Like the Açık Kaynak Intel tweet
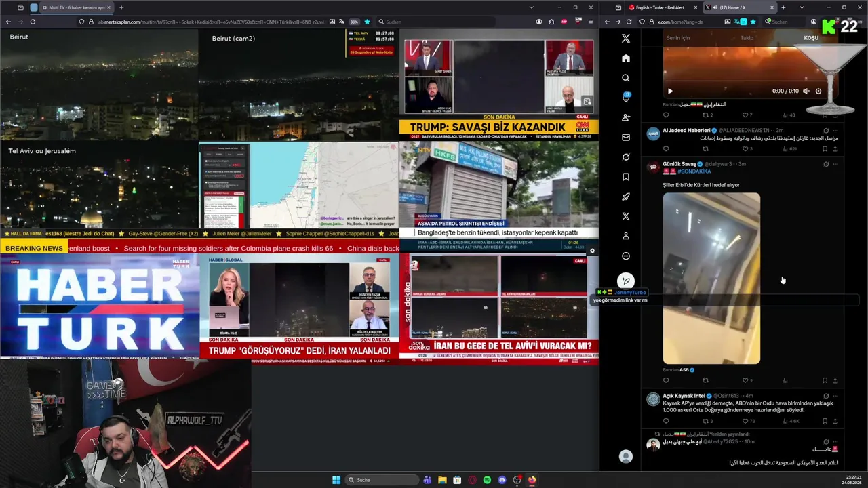Viewport: 868px width, 488px height. 747,421
